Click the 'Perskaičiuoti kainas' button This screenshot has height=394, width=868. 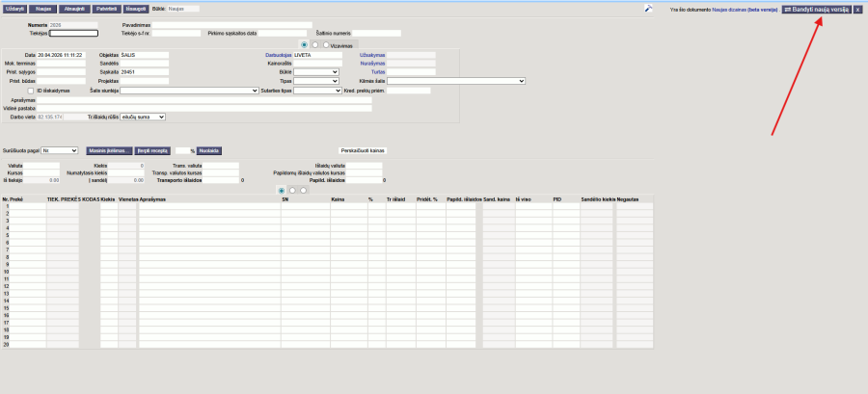pos(362,151)
